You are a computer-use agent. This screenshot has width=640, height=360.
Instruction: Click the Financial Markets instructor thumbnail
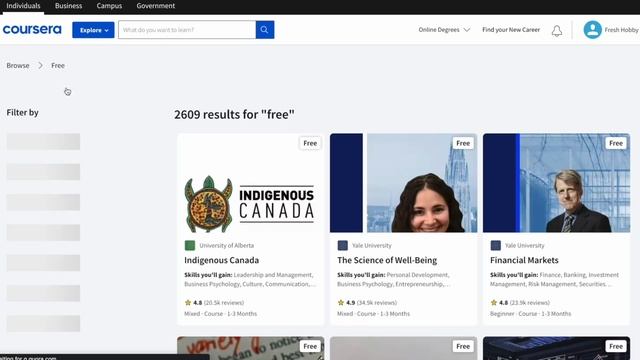(556, 183)
